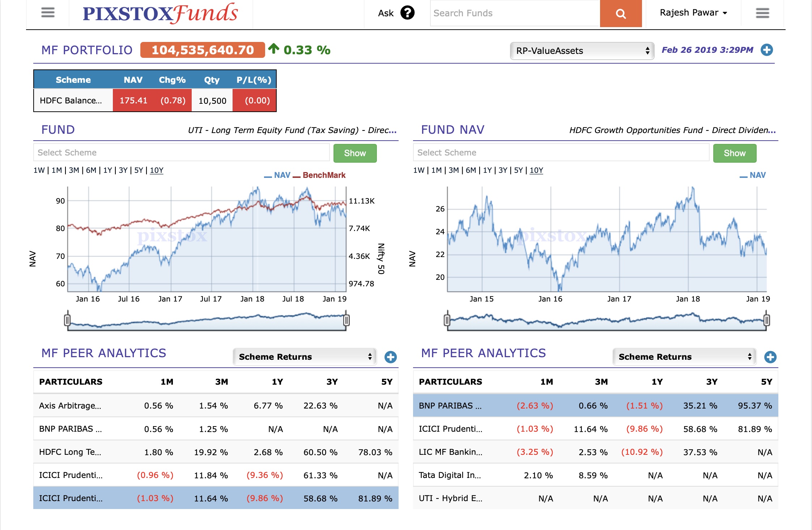Select 10Y range in FUND NAV chart

click(536, 170)
